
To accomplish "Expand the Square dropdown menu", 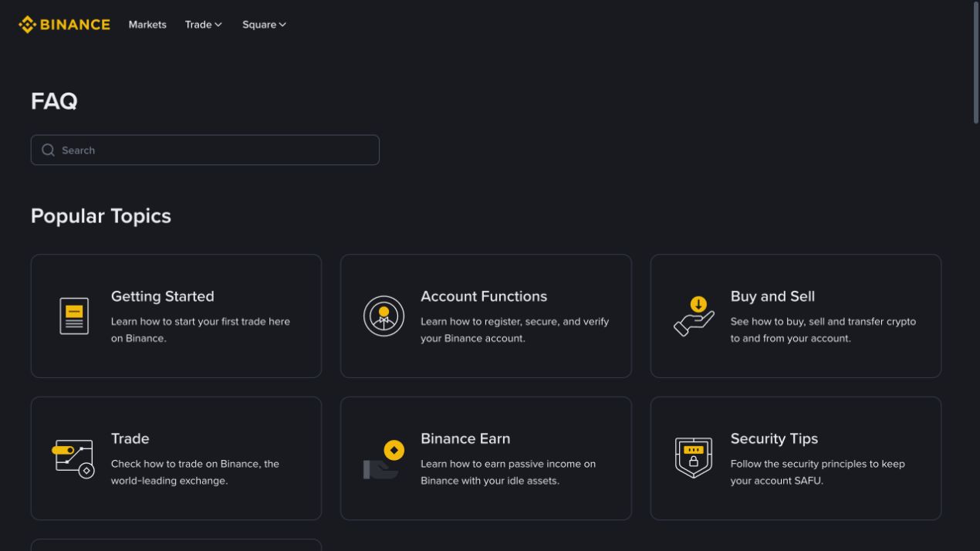I will 264,25.
